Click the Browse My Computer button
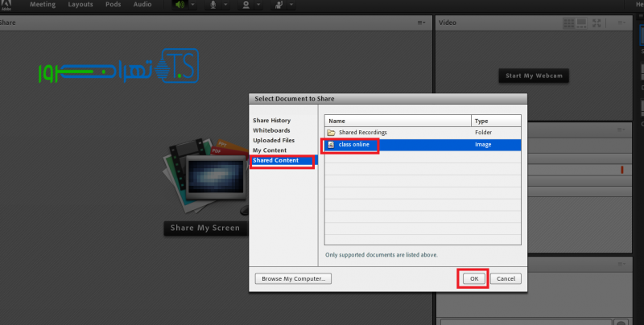 tap(293, 278)
